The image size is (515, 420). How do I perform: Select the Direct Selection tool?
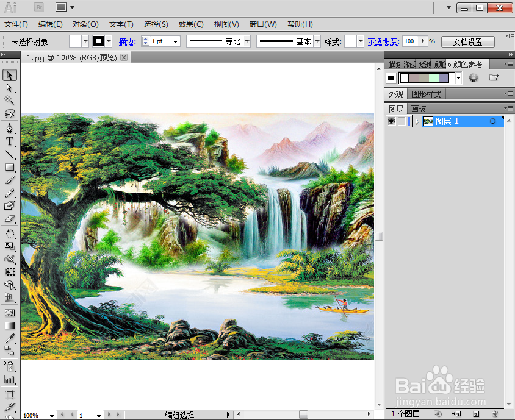point(10,88)
